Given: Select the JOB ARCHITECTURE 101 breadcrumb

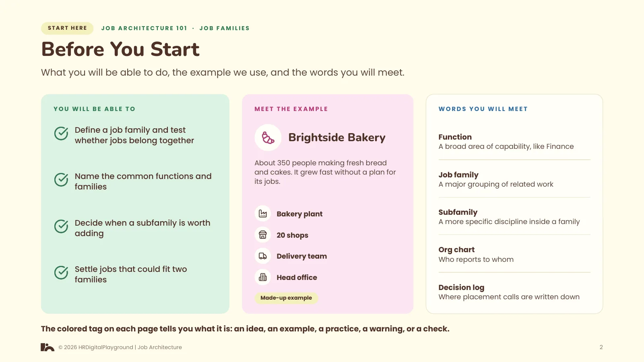Looking at the screenshot, I should click(144, 28).
